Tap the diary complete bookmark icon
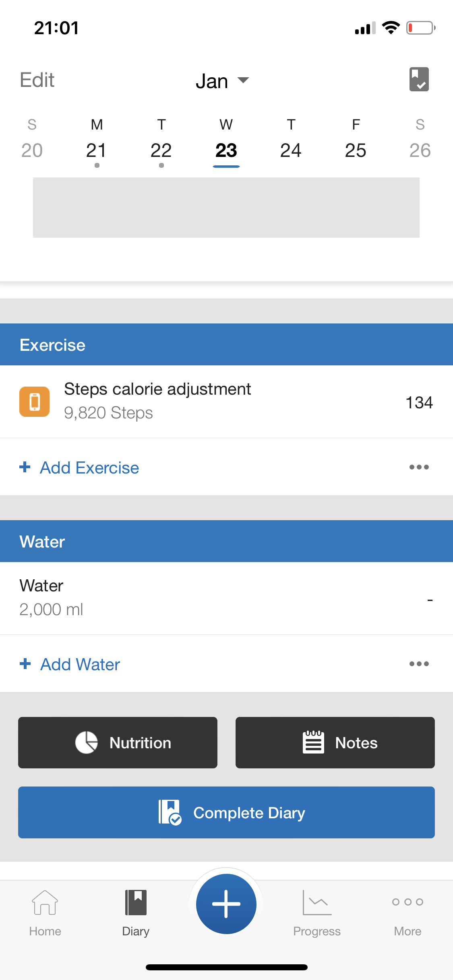Viewport: 453px width, 980px height. coord(419,80)
